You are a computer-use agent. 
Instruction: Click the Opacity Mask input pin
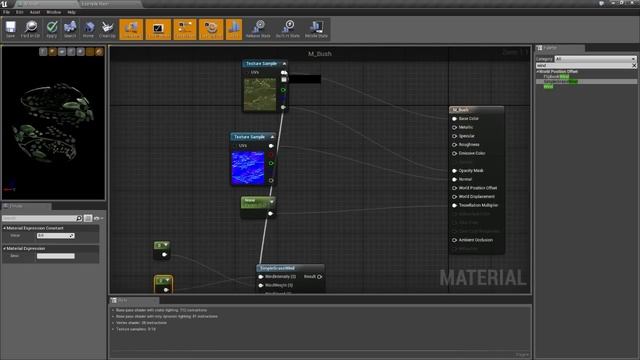[x=454, y=171]
